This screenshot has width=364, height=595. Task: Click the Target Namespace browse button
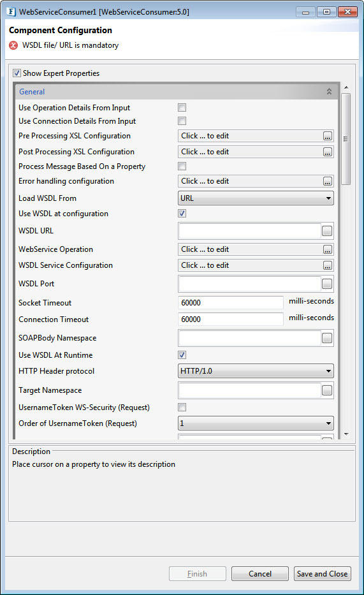(x=327, y=390)
